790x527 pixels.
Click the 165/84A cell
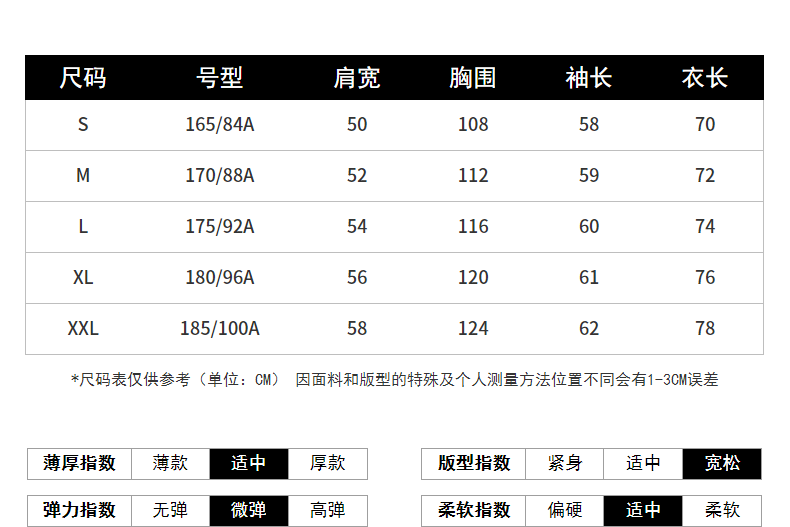(220, 124)
